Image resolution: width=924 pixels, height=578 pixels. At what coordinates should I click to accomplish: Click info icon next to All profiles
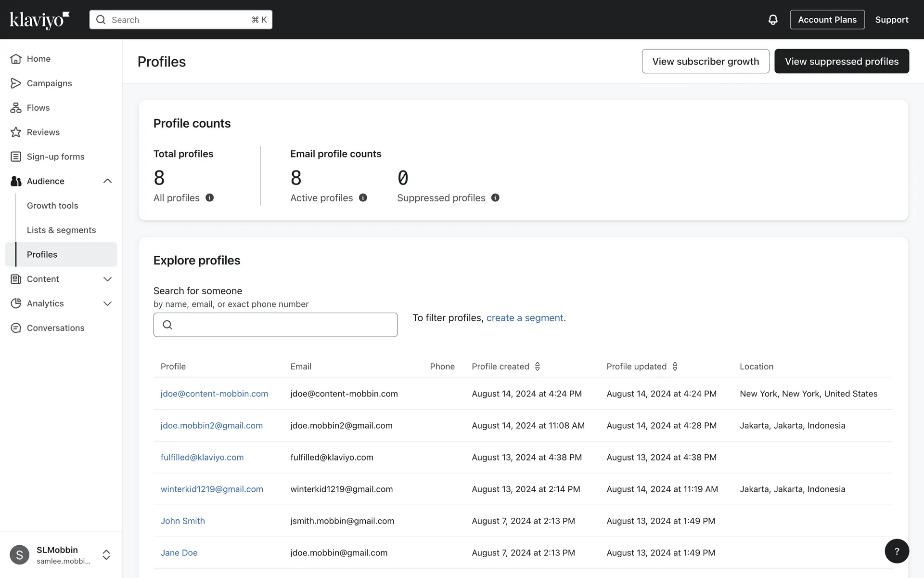(x=209, y=197)
